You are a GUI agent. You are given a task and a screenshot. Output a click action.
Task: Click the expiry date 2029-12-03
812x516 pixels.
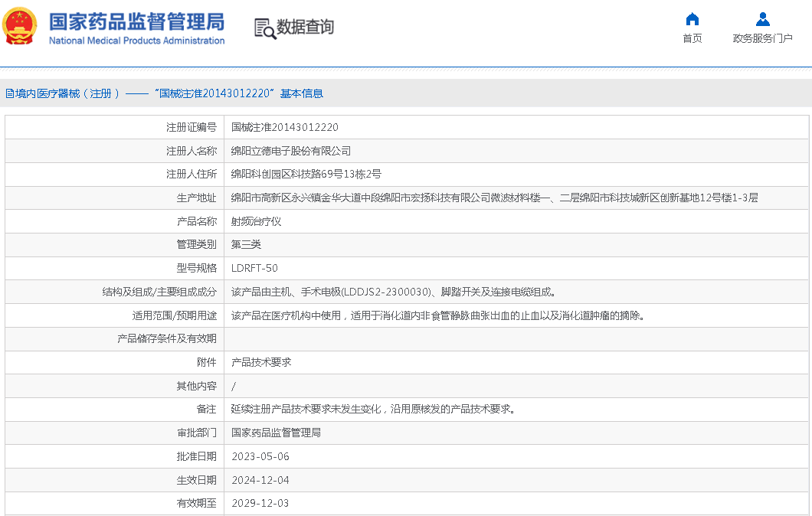(x=260, y=503)
